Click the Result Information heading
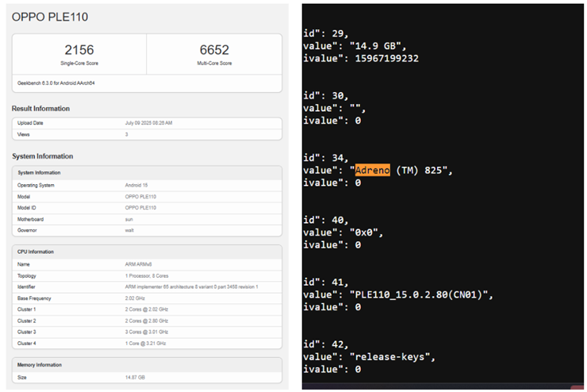 coord(40,108)
